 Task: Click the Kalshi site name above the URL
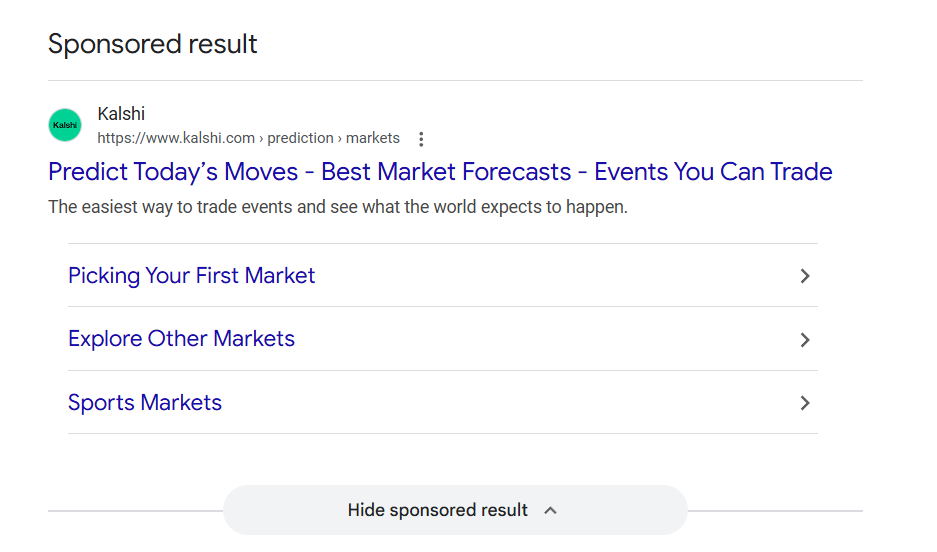[x=121, y=114]
